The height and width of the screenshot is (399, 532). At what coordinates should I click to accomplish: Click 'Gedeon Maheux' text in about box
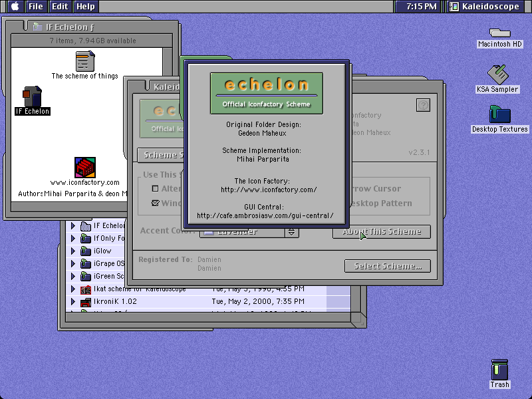(262, 134)
